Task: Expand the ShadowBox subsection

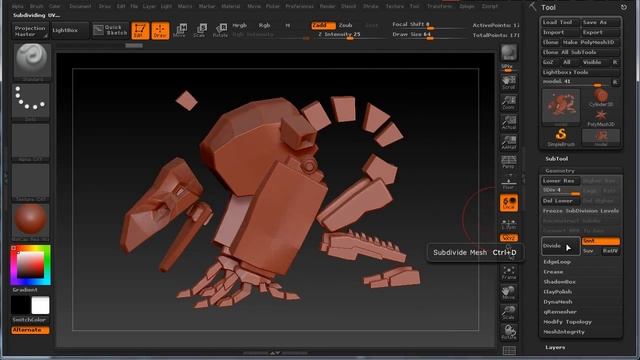Action: click(x=559, y=282)
